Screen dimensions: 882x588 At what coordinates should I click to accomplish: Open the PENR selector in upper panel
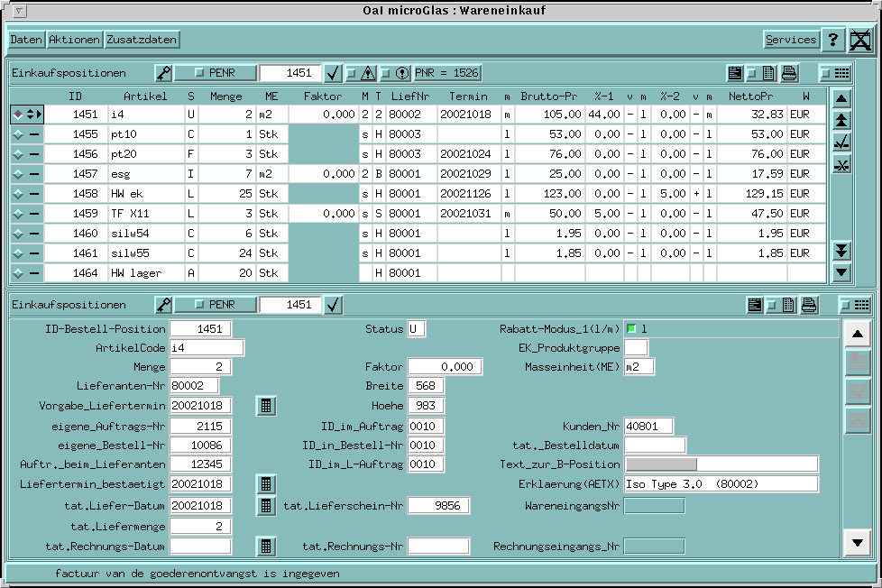(216, 73)
